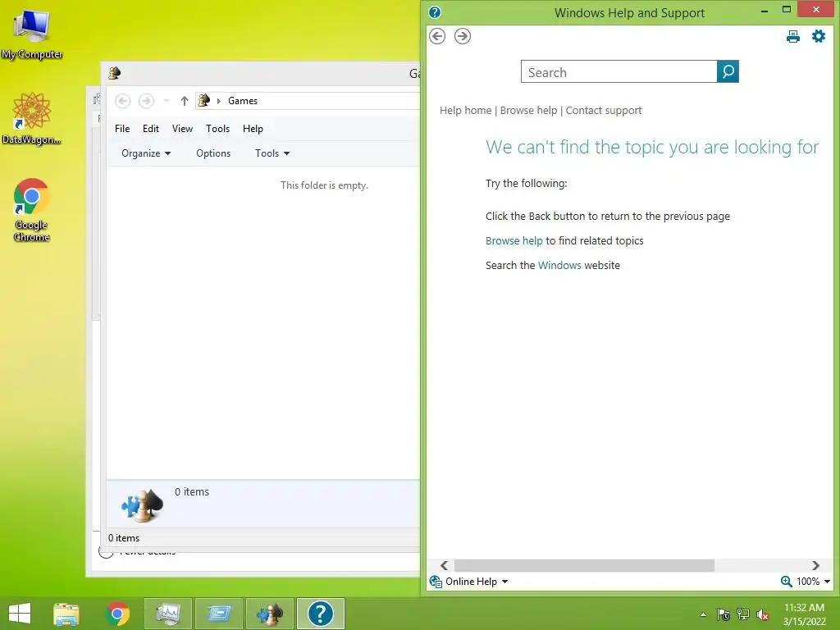Viewport: 840px width, 630px height.
Task: Go up one level in Games window
Action: point(185,101)
